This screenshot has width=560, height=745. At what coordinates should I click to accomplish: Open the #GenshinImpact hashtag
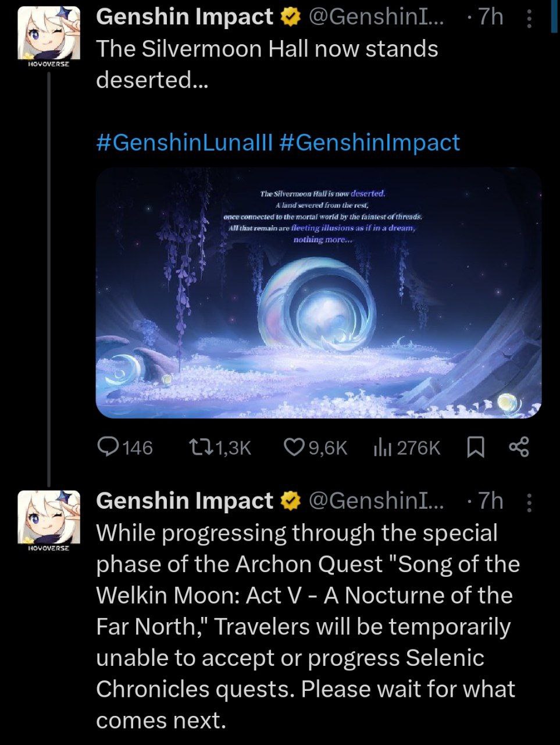click(x=370, y=143)
